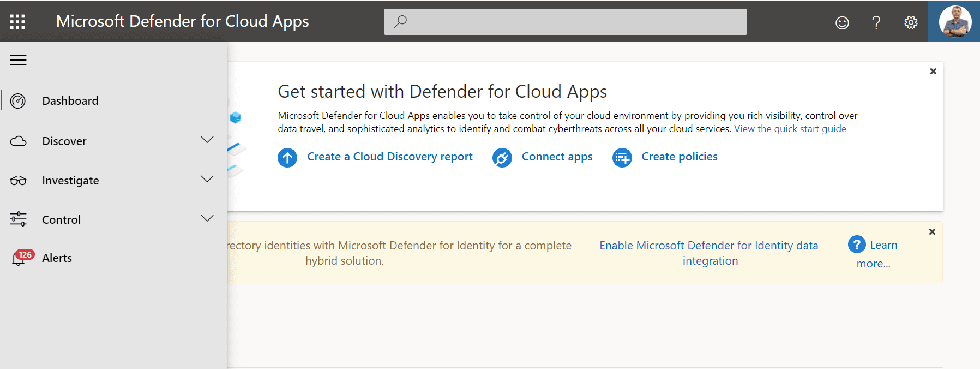Collapse the hamburger navigation menu
The image size is (980, 369).
point(18,60)
